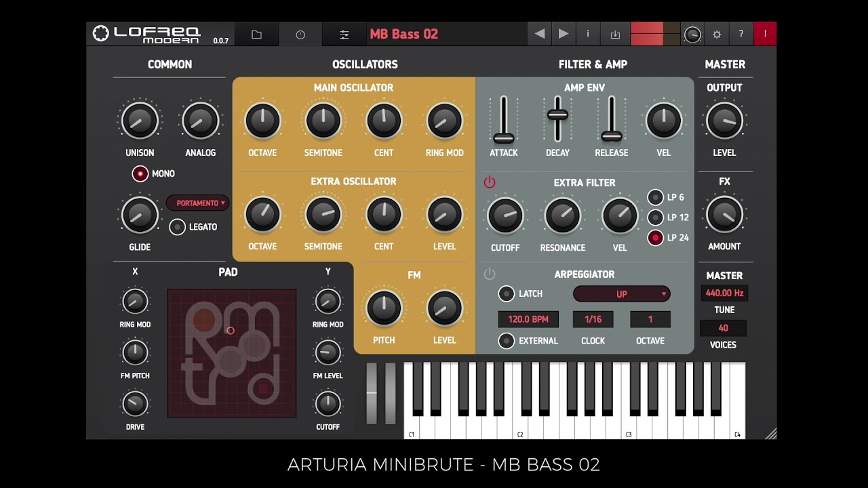Select LP 12 filter type
The height and width of the screenshot is (488, 868).
[655, 218]
